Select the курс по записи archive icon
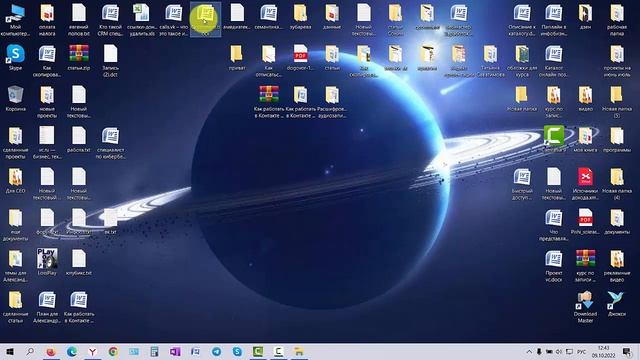This screenshot has height=360, width=640. 585,266
